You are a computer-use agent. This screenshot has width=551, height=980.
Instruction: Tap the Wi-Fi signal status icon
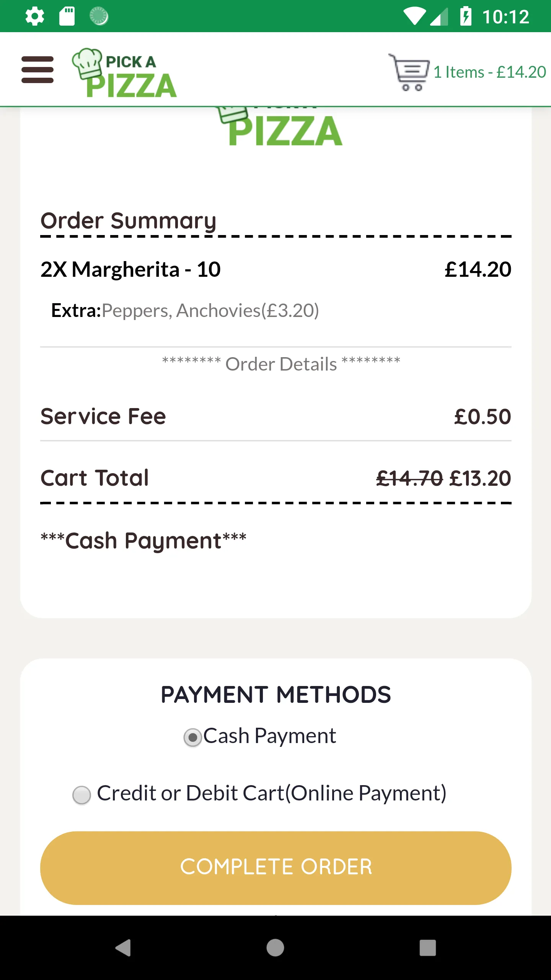pyautogui.click(x=414, y=17)
